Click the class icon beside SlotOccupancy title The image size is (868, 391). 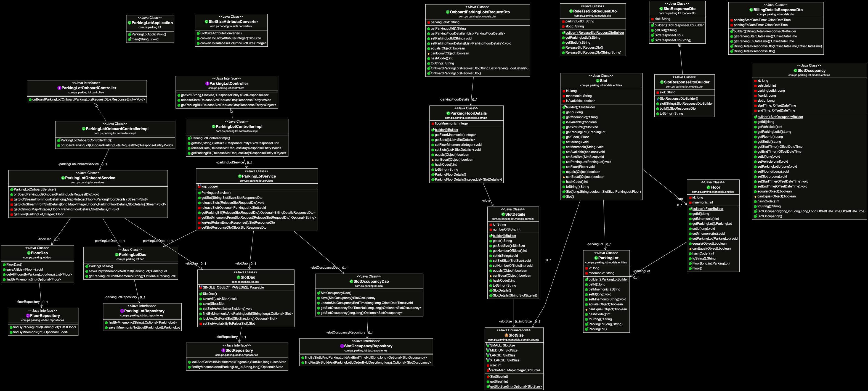click(x=795, y=70)
